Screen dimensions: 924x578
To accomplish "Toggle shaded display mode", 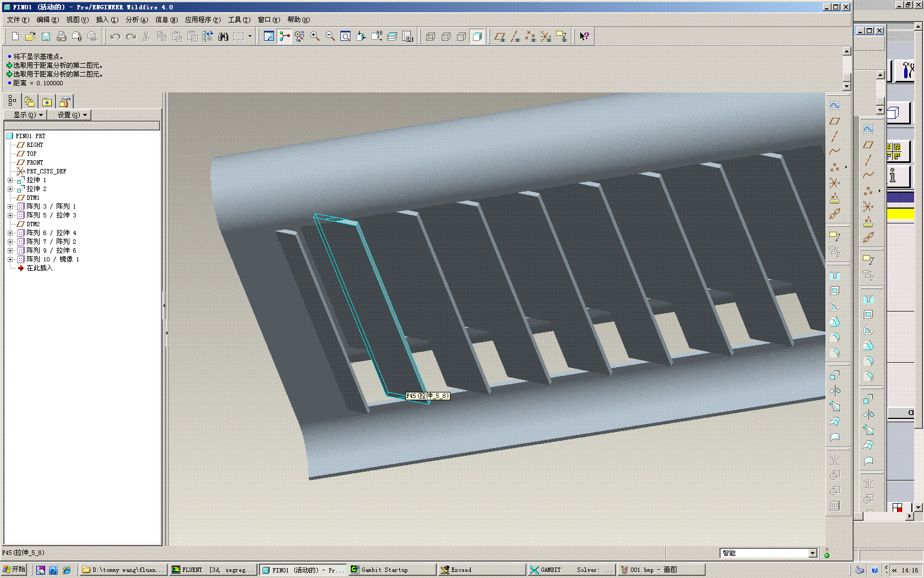I will [x=477, y=36].
